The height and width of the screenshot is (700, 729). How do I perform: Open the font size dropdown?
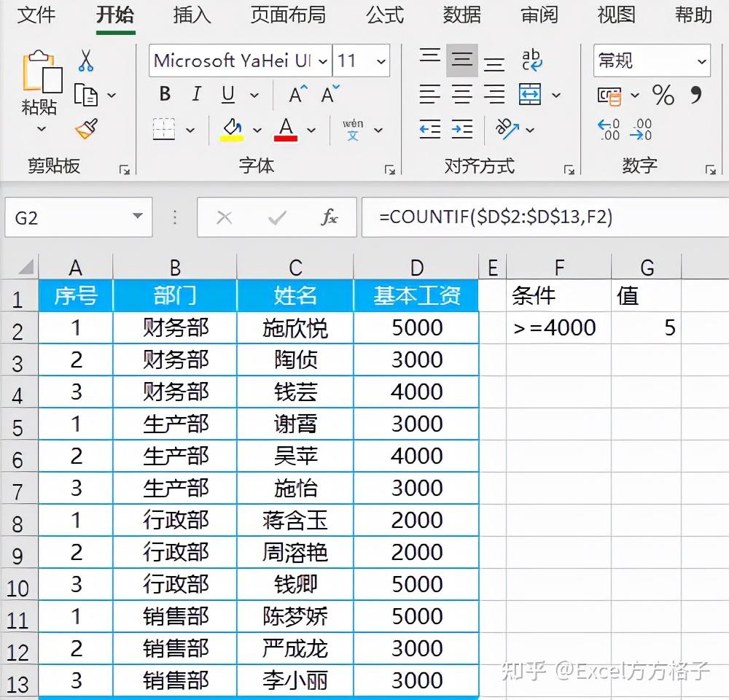(383, 61)
